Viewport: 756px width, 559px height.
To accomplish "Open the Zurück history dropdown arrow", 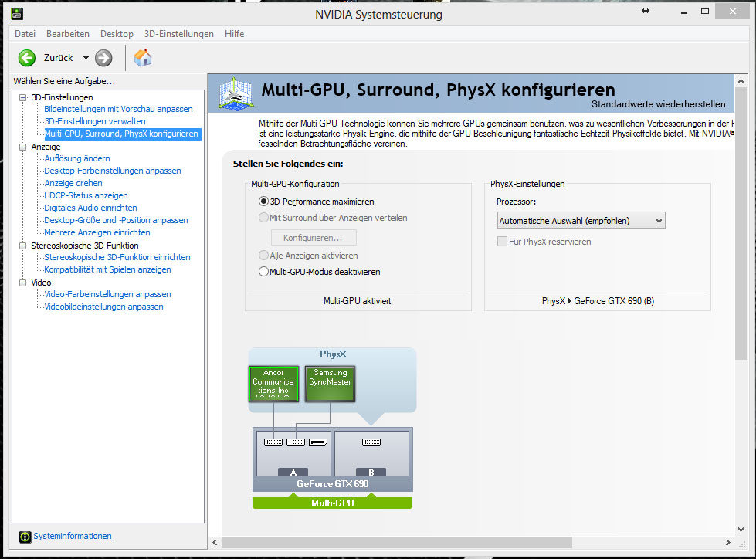I will (86, 58).
